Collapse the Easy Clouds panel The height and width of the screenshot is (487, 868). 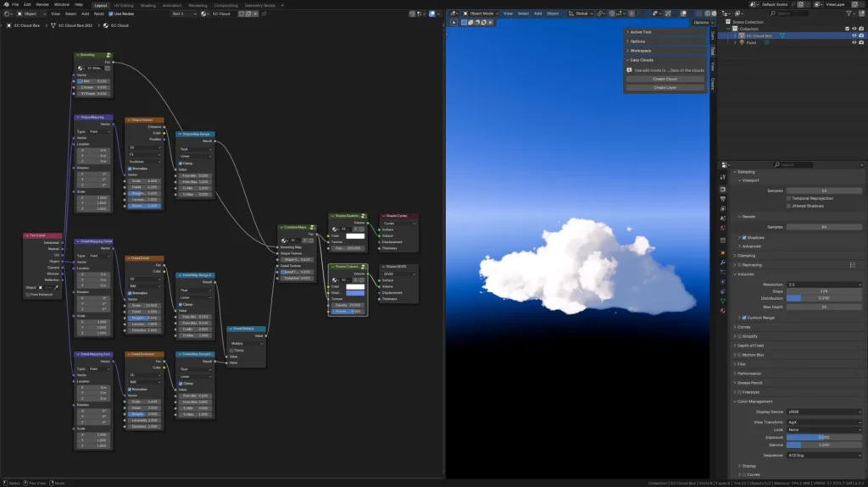point(665,60)
